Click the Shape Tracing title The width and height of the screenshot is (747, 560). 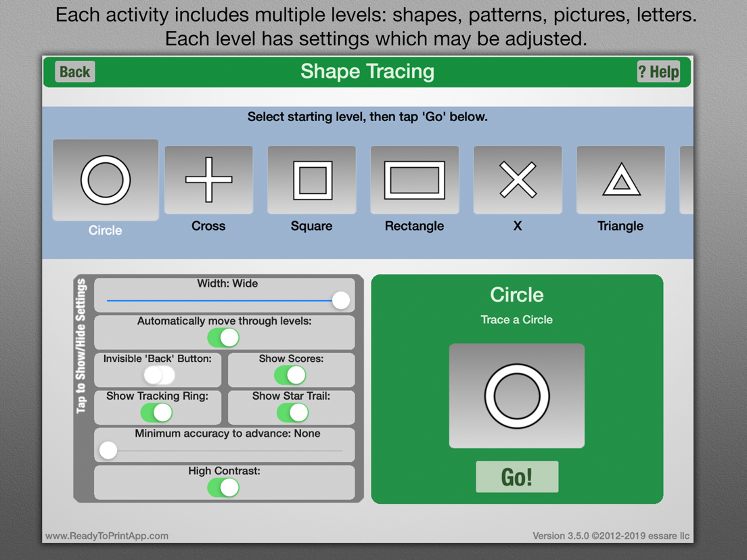point(367,72)
